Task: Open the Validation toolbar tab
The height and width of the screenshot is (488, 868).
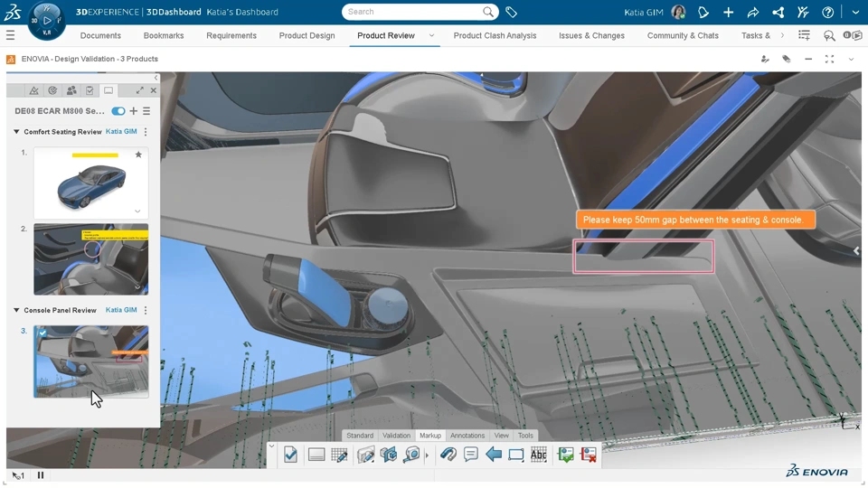Action: coord(396,436)
